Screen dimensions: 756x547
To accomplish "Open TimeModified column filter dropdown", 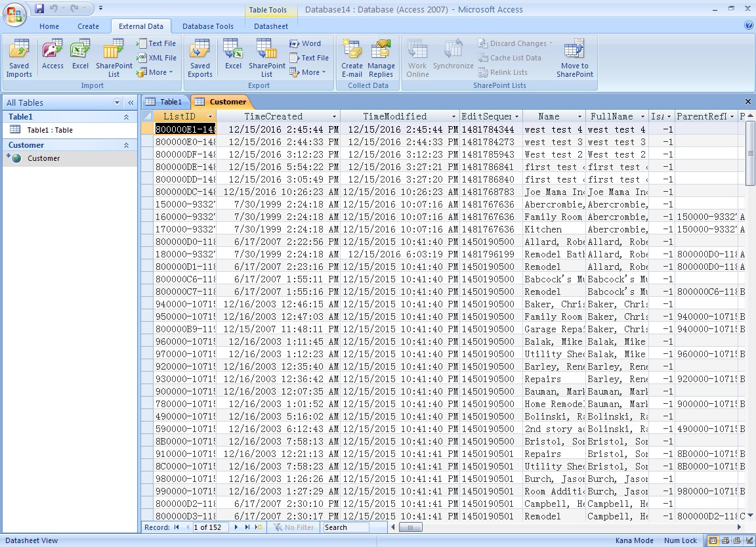I will point(453,116).
